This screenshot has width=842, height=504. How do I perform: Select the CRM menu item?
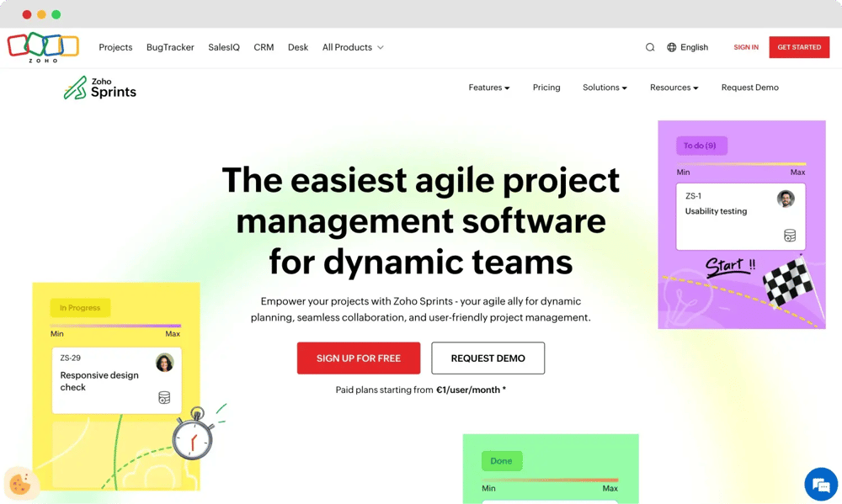pos(264,47)
